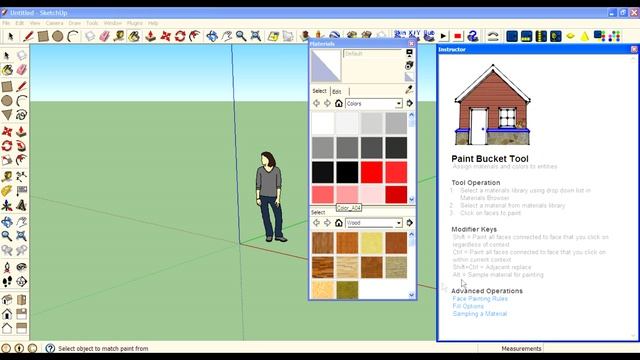Image resolution: width=640 pixels, height=360 pixels.
Task: Select the Offset tool in top toolbar
Action: (195, 36)
